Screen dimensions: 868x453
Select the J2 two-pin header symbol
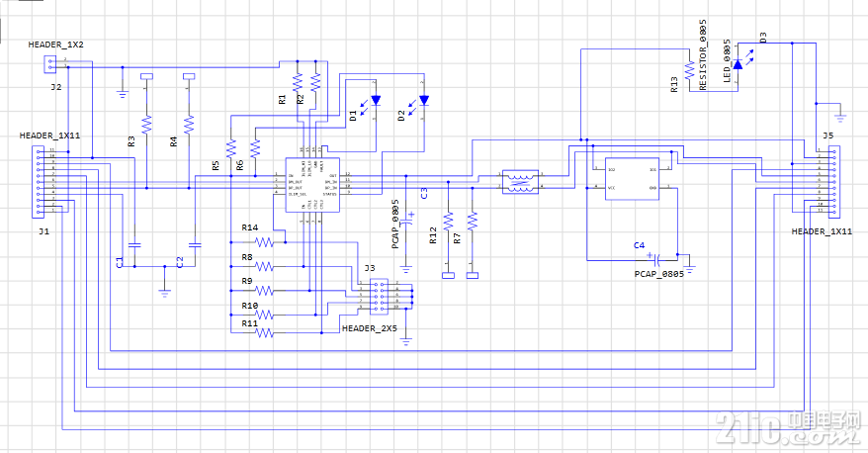click(49, 64)
